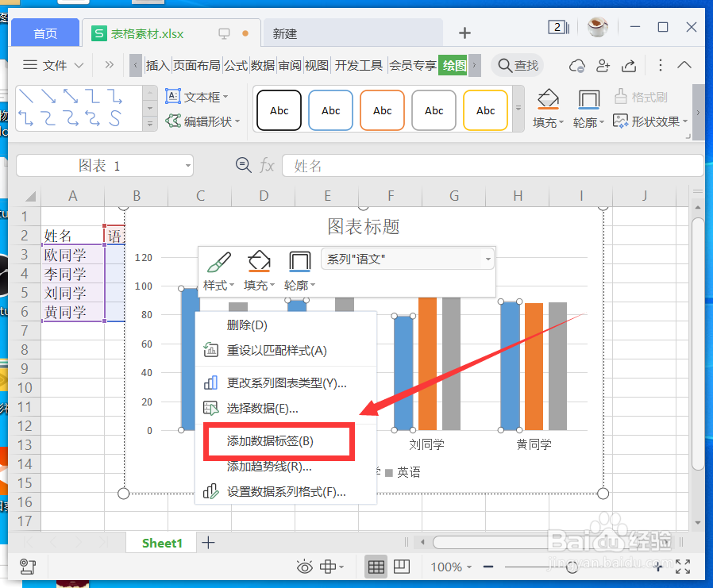Add a new worksheet with the plus button
This screenshot has height=588, width=713.
coord(208,543)
